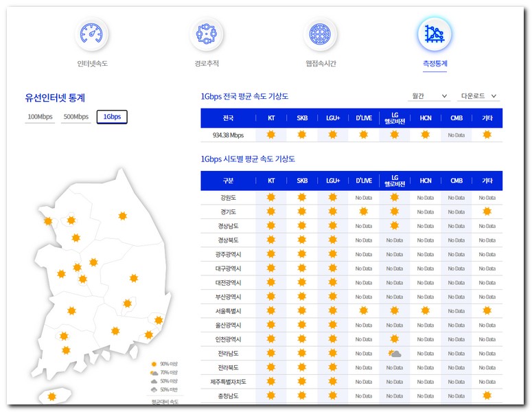The image size is (532, 412).
Task: Select the 웹접속시간 globe icon
Action: (x=321, y=34)
